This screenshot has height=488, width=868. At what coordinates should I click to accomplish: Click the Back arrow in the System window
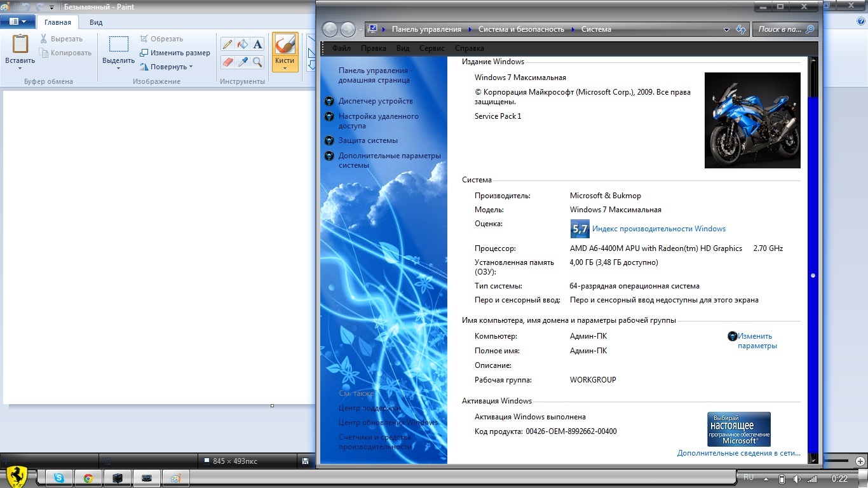click(330, 29)
